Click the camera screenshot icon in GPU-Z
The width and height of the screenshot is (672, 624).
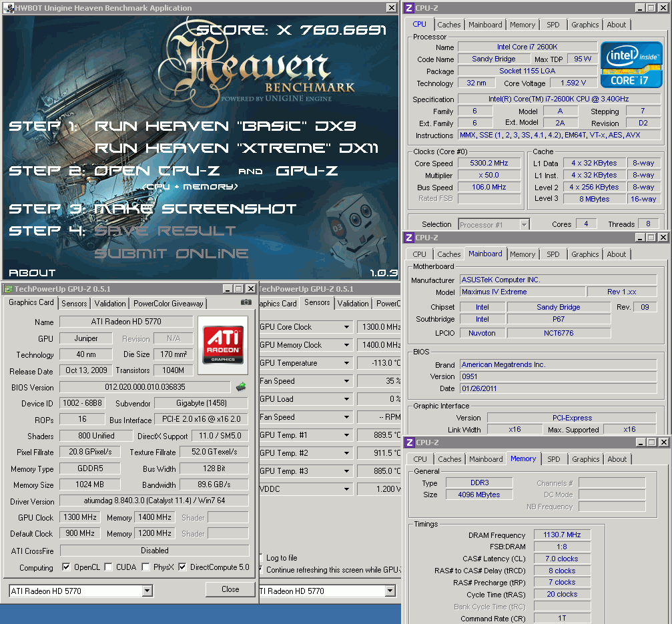point(246,302)
